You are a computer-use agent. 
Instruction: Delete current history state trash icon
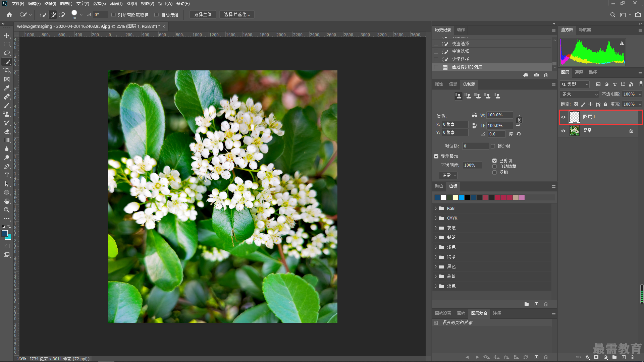[546, 75]
